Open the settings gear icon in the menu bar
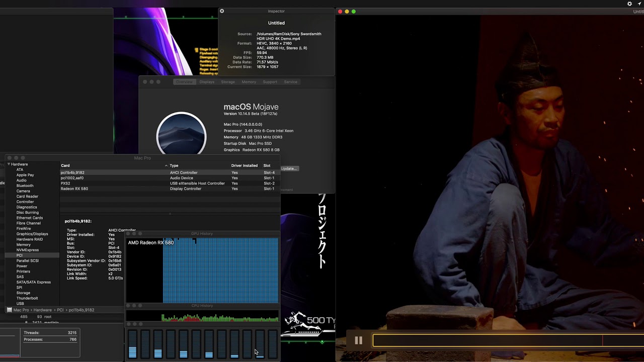 [x=629, y=4]
